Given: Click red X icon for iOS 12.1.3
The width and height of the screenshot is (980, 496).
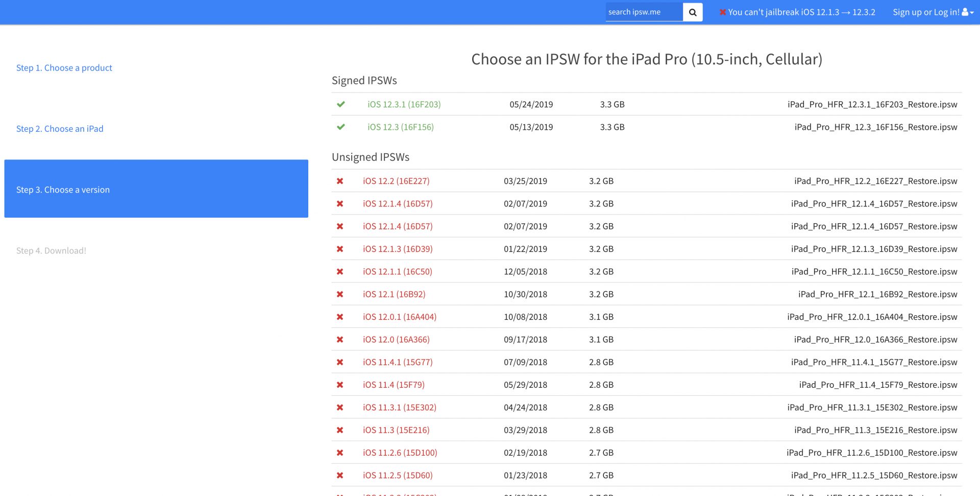Looking at the screenshot, I should [340, 249].
